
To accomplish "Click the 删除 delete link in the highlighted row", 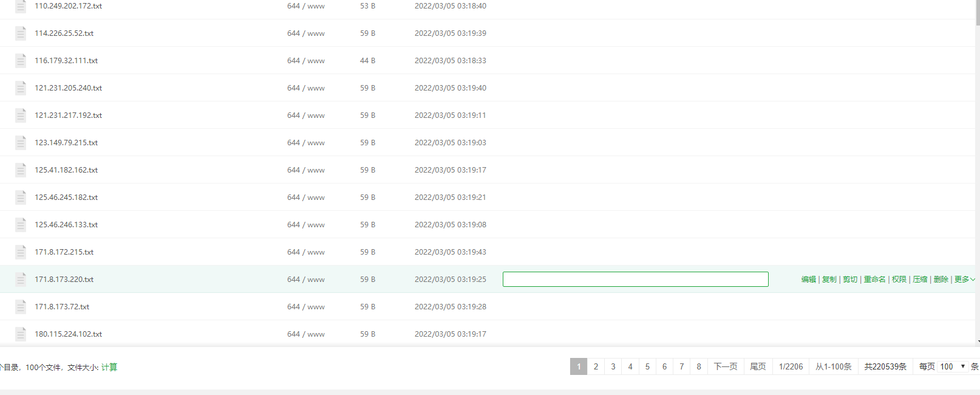I will tap(941, 280).
